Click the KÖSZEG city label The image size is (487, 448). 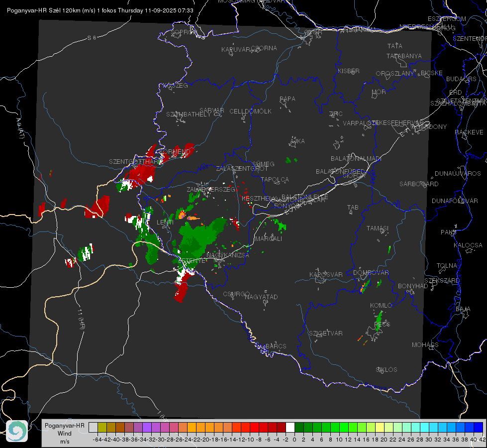click(176, 86)
